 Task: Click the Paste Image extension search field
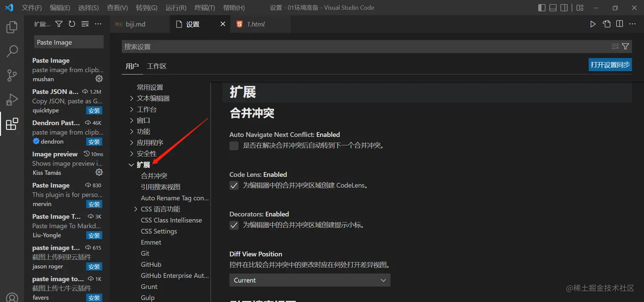[69, 42]
